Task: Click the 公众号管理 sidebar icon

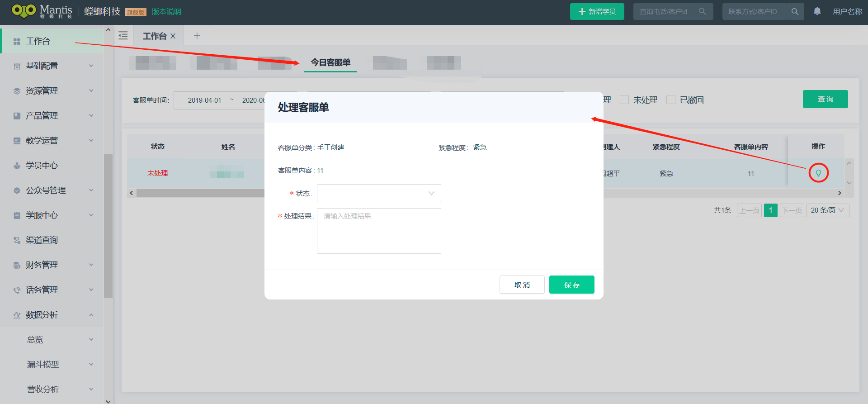Action: coord(17,190)
